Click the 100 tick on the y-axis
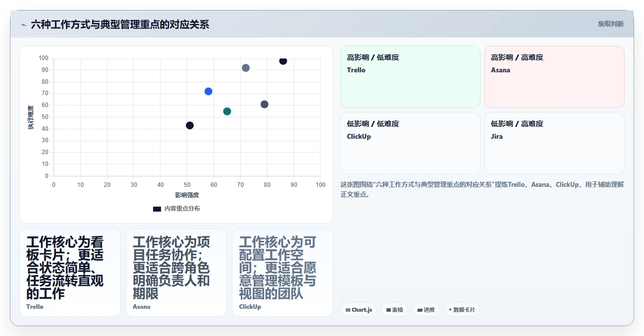Viewport: 644px width, 336px height. point(44,58)
